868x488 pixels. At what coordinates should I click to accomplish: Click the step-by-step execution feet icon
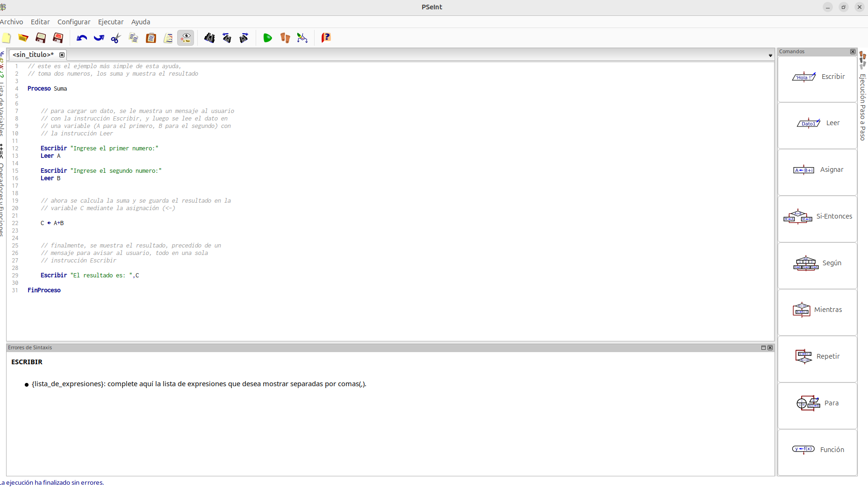pyautogui.click(x=285, y=38)
